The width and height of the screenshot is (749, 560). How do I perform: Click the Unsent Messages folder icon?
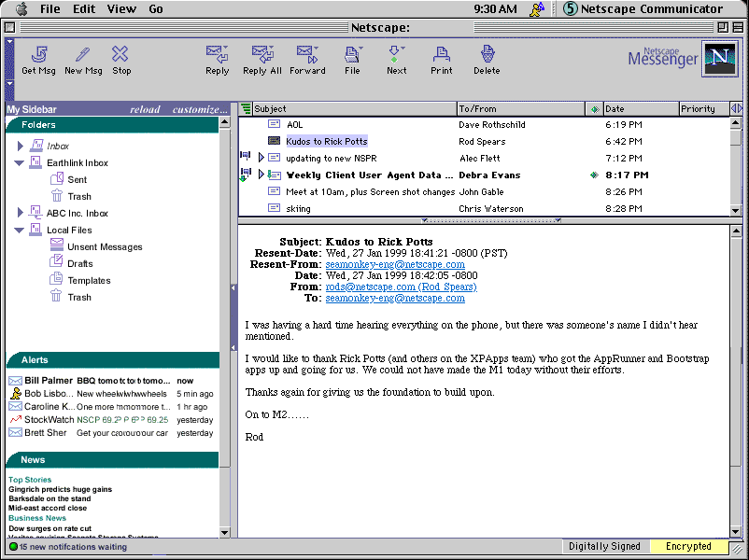click(57, 245)
